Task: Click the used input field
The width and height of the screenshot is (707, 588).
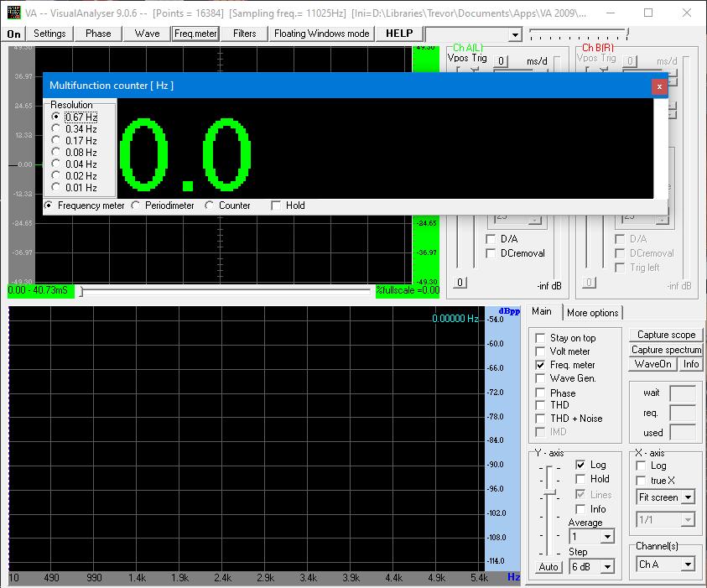Action: 683,433
